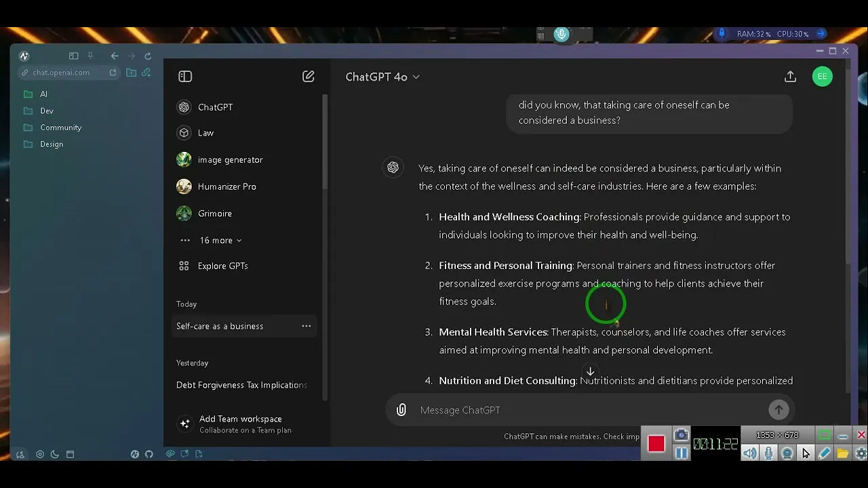The width and height of the screenshot is (868, 488).
Task: Toggle speaker audio in the recorder
Action: 749,453
